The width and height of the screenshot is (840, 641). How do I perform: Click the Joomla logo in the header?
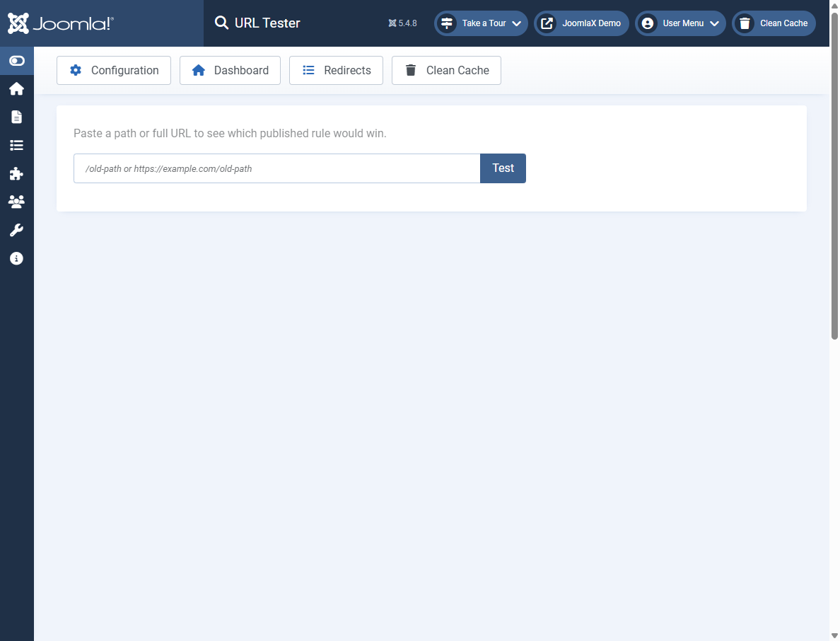coord(61,23)
